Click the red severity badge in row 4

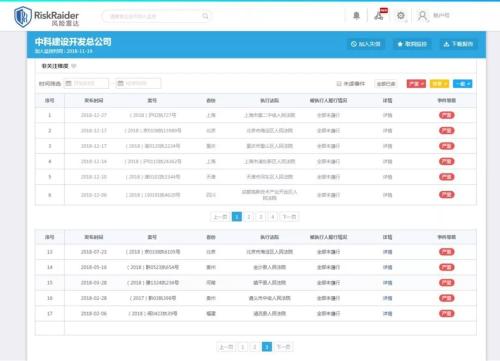(x=447, y=162)
